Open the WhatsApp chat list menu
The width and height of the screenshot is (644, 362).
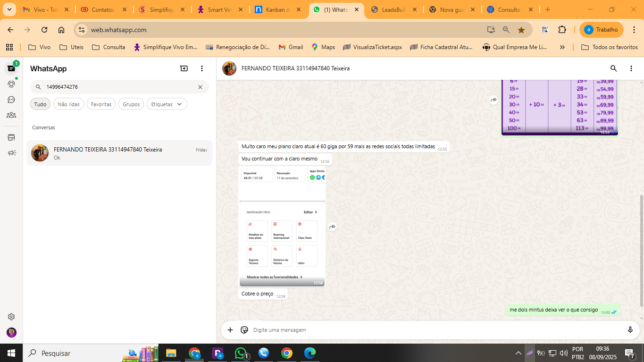(202, 68)
